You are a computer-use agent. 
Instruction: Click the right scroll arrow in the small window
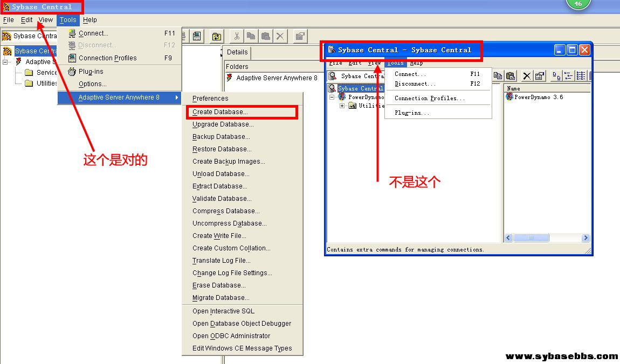click(585, 237)
